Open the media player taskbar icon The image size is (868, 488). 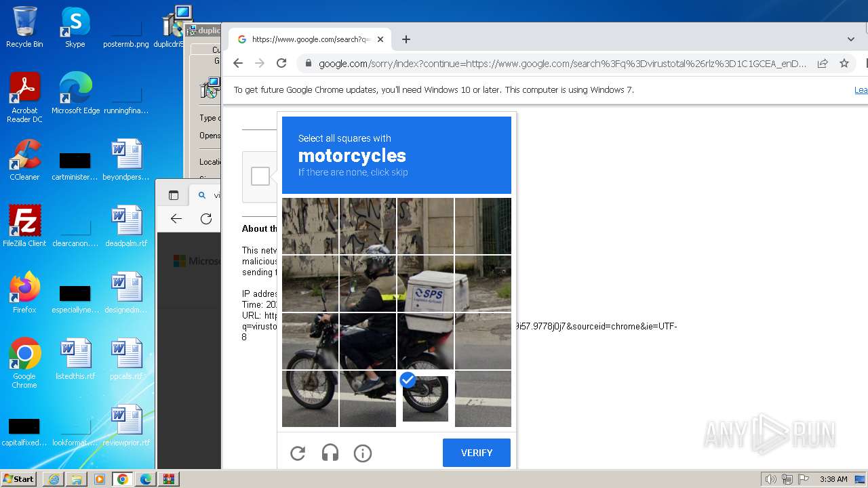click(x=100, y=479)
